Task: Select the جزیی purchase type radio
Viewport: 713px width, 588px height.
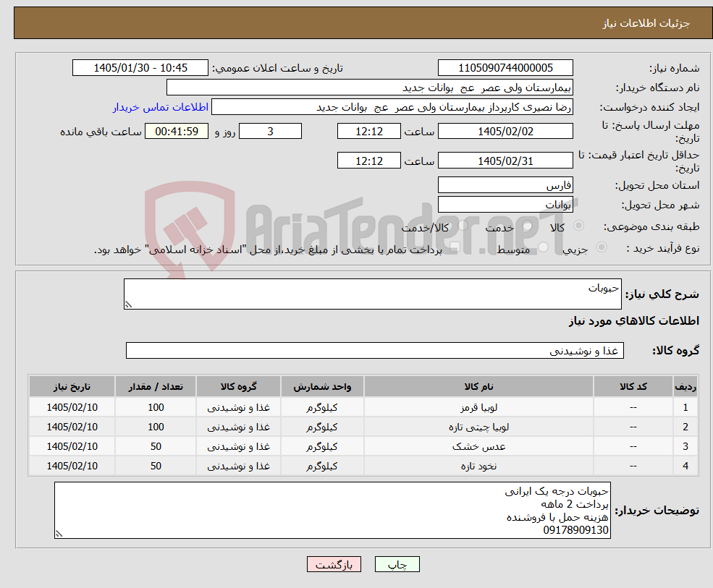Action: pyautogui.click(x=601, y=247)
